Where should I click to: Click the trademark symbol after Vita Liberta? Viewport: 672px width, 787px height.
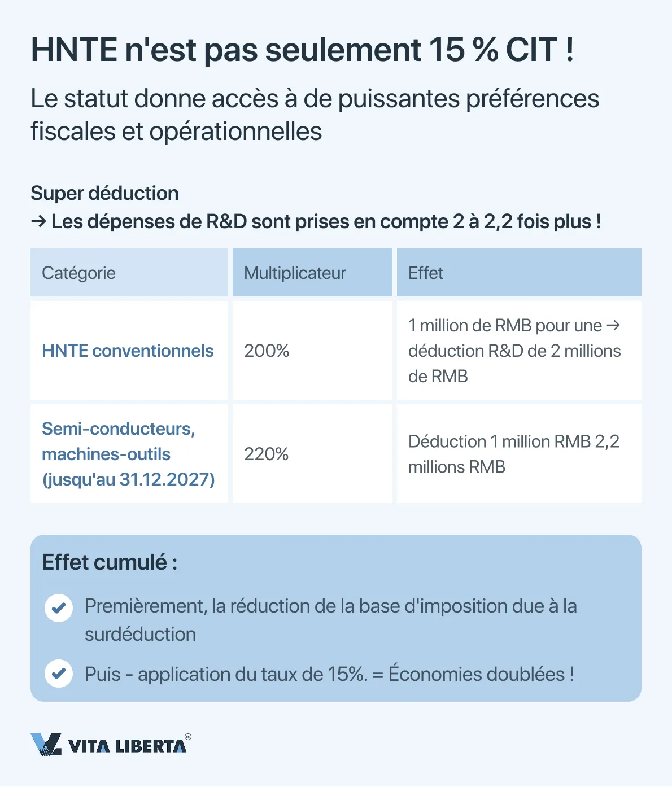point(188,737)
